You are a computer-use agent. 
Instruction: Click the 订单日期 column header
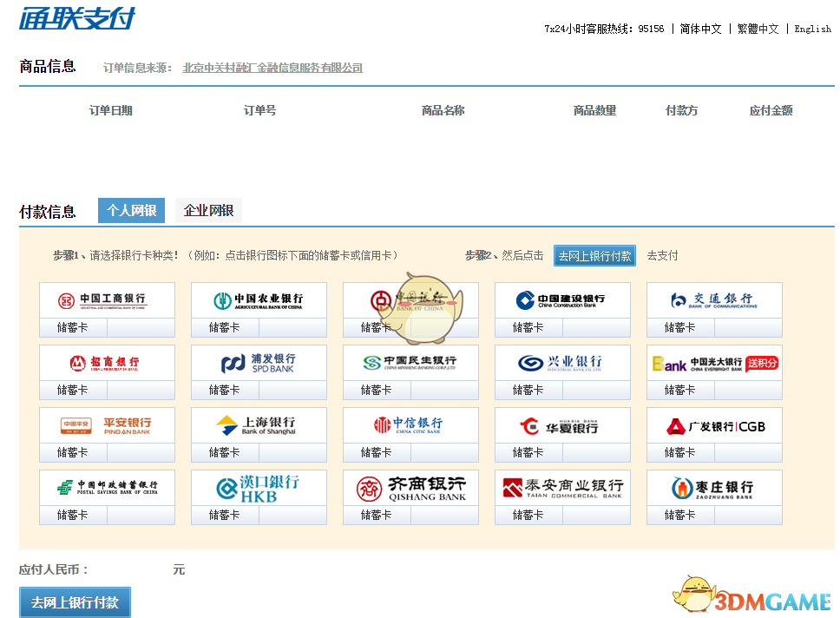point(111,110)
